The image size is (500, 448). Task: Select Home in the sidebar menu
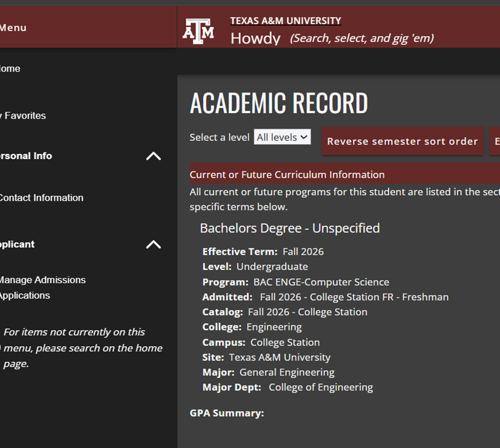(10, 69)
